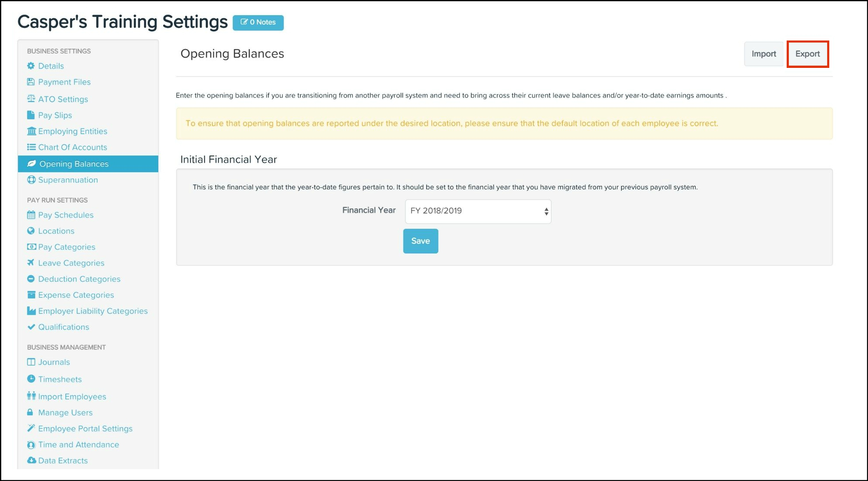Open the 0 Notes badge
This screenshot has width=868, height=481.
click(258, 23)
